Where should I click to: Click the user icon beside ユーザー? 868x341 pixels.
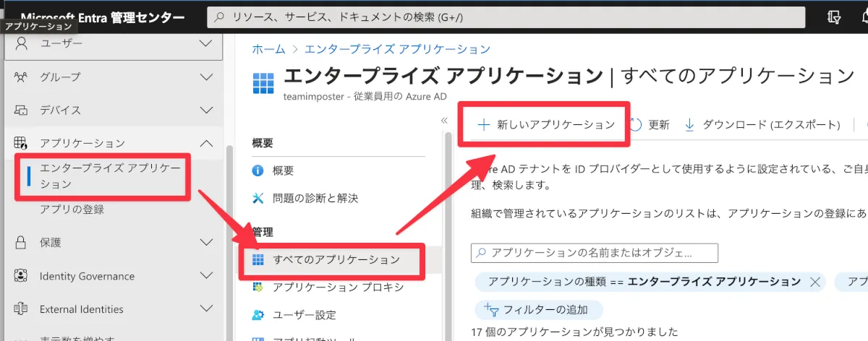[21, 43]
